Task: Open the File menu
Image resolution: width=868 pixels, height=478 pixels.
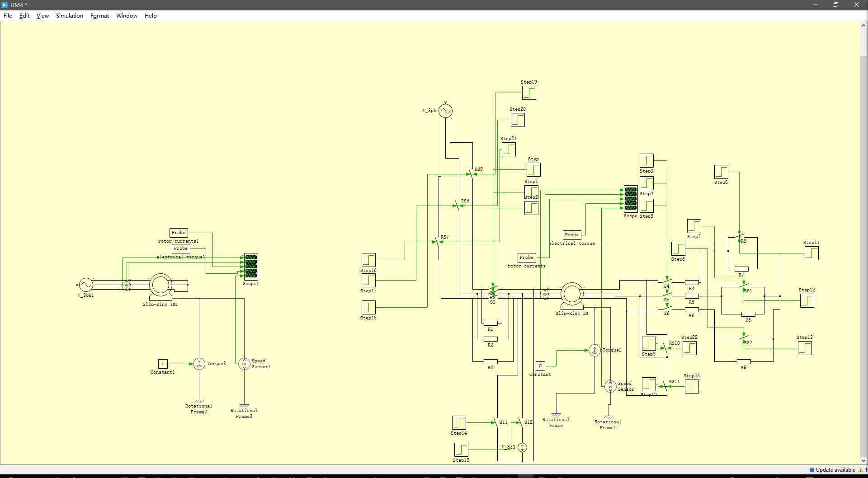Action: tap(8, 15)
